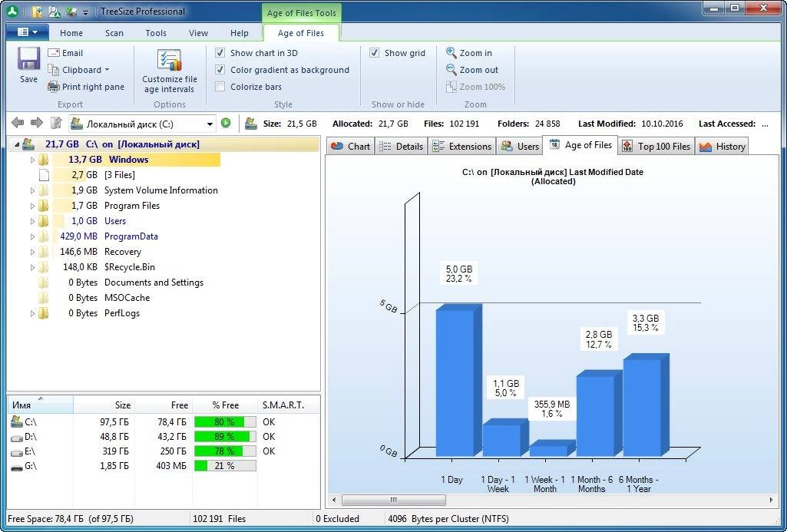This screenshot has width=787, height=532.
Task: Open the application file menu button
Action: (x=28, y=32)
